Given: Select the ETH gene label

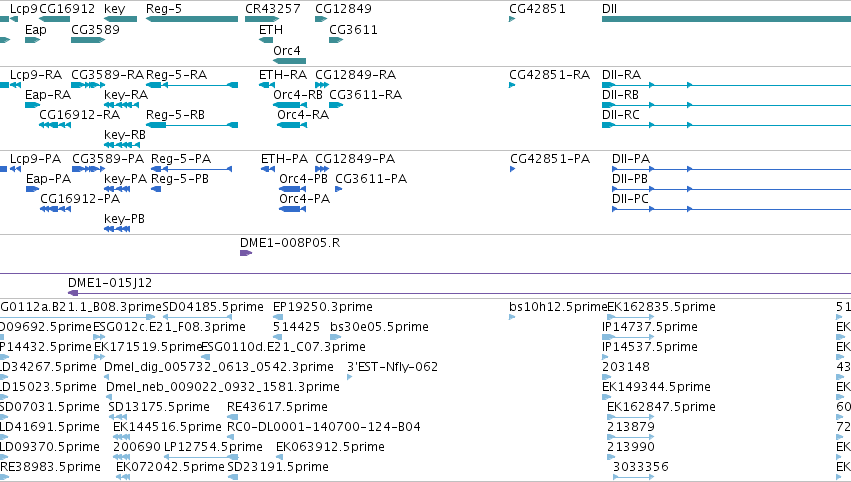Looking at the screenshot, I should 271,29.
